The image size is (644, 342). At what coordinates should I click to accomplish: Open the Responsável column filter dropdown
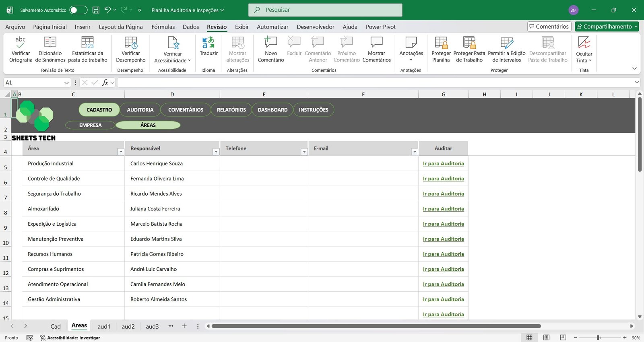coord(216,152)
